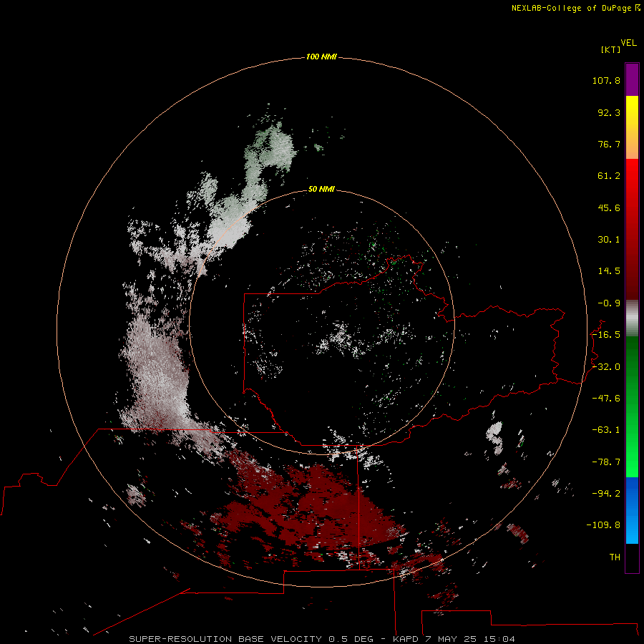Click the -47.6 velocity scale value

(x=606, y=399)
